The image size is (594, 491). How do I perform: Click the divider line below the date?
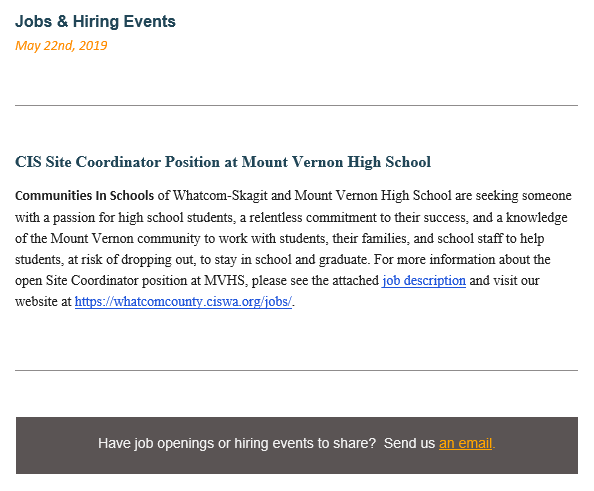(296, 105)
